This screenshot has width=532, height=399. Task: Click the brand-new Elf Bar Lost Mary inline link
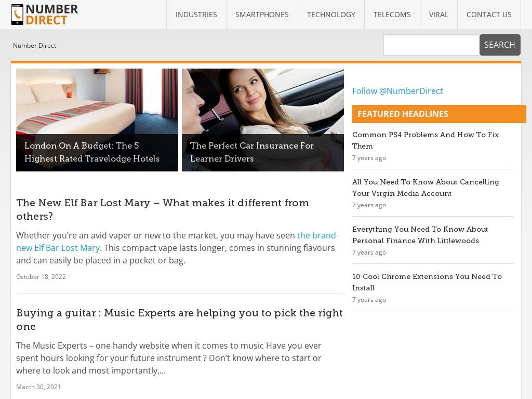click(178, 242)
